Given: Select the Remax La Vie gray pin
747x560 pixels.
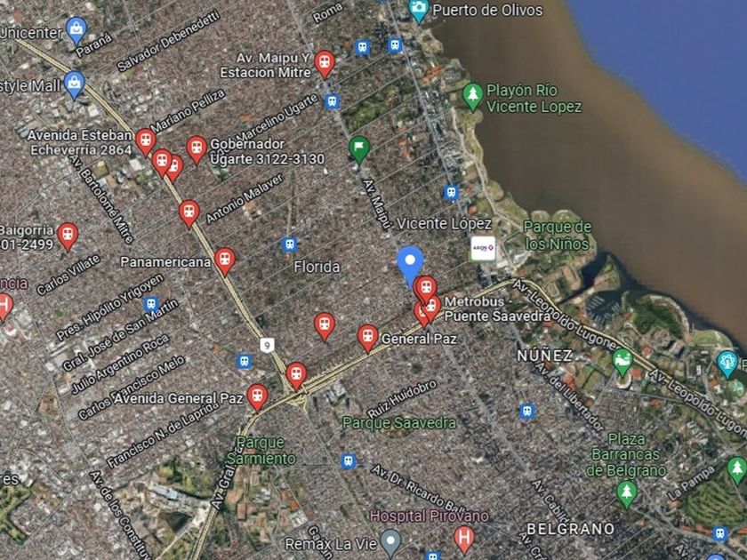Looking at the screenshot, I should click(x=391, y=543).
